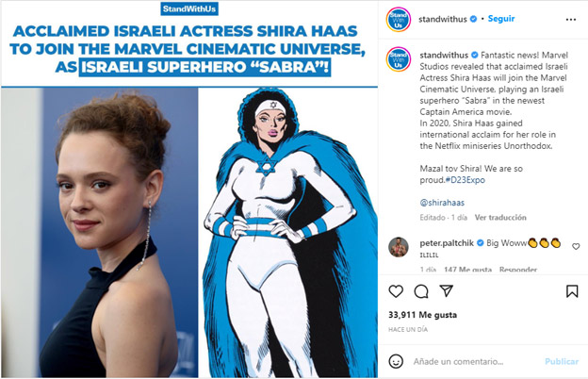588x379 pixels.
Task: Follow the account via Seguir
Action: point(501,19)
